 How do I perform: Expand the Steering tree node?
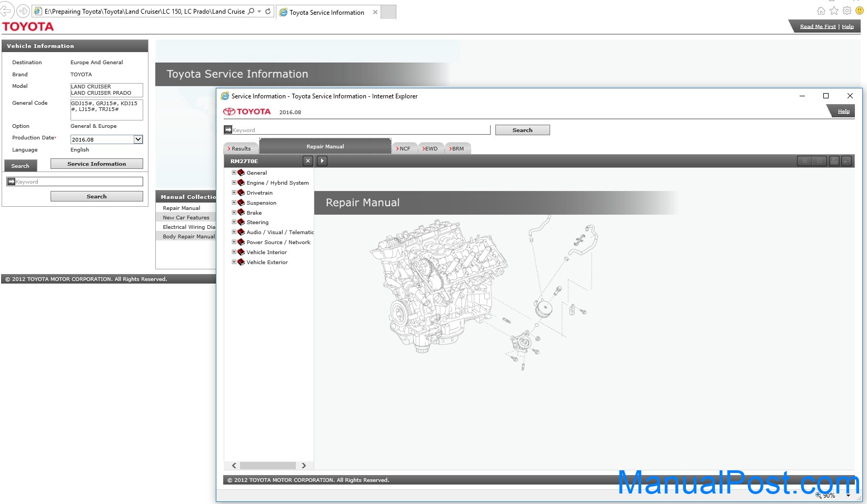(x=234, y=222)
